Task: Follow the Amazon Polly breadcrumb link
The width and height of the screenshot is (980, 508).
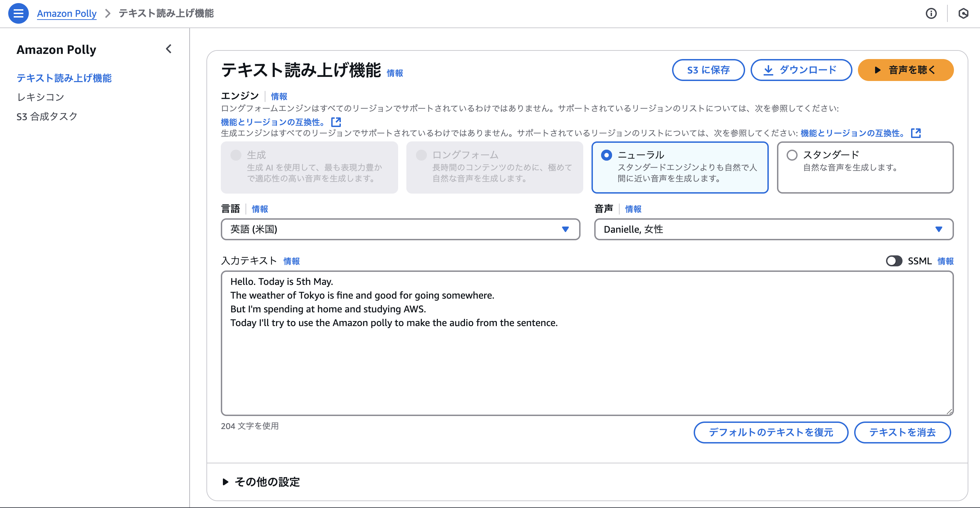Action: 67,13
